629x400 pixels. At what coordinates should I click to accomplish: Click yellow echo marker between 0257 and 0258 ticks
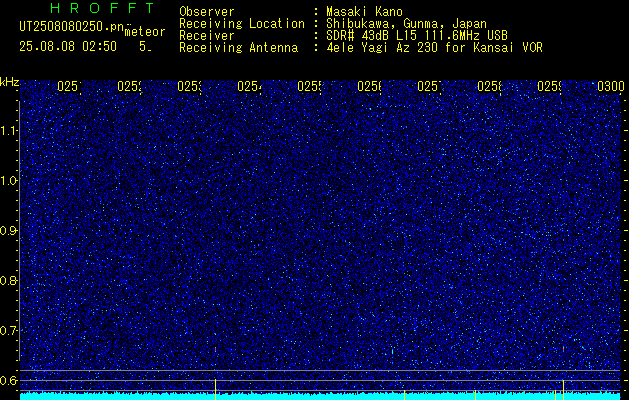point(475,395)
